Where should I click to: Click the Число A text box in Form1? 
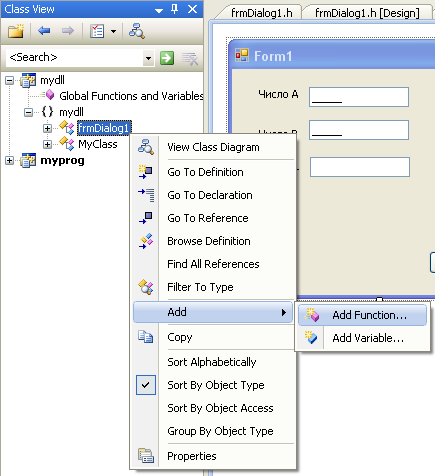point(359,97)
